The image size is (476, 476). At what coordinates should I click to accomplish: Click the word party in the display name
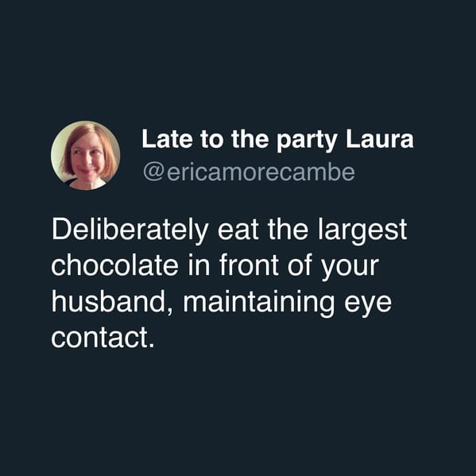click(x=307, y=141)
